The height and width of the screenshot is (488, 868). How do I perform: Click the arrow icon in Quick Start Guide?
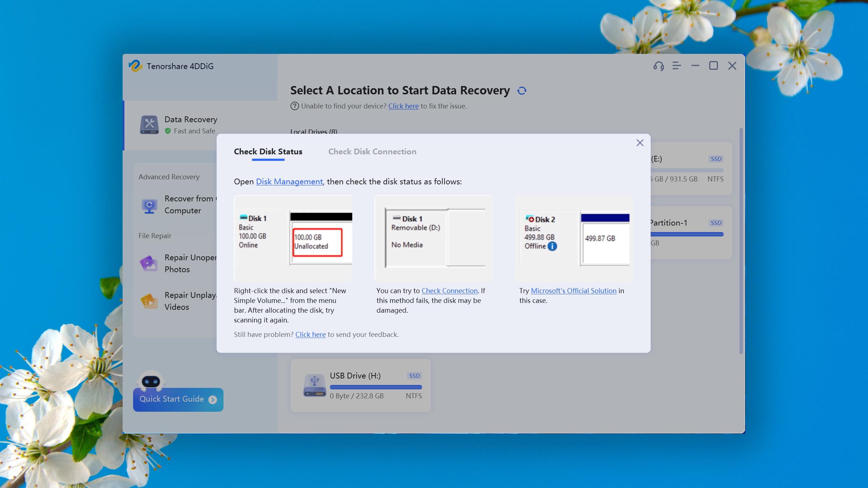tap(213, 399)
